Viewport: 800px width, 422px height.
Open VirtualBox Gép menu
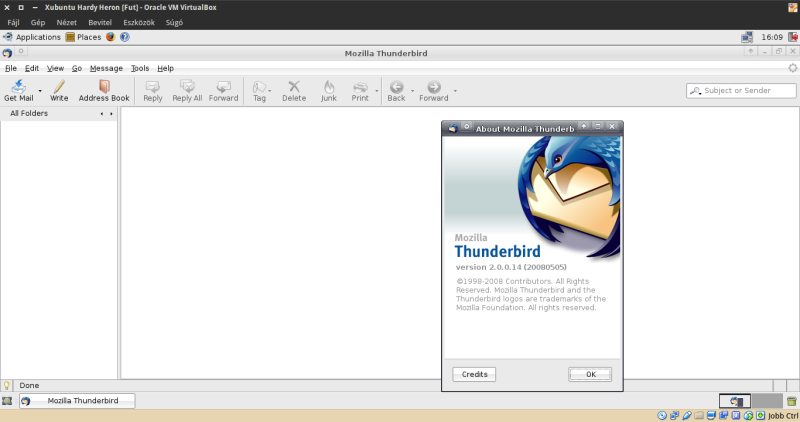pos(38,22)
